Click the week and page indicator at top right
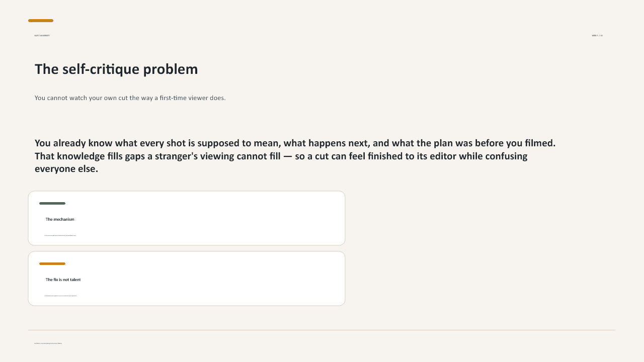644x362 pixels. click(x=597, y=36)
